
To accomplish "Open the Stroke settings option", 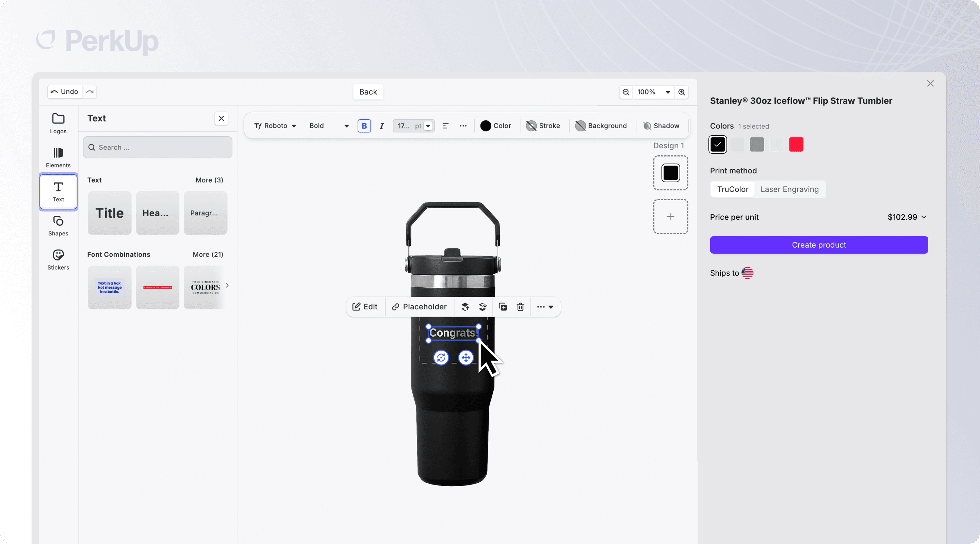I will (543, 126).
